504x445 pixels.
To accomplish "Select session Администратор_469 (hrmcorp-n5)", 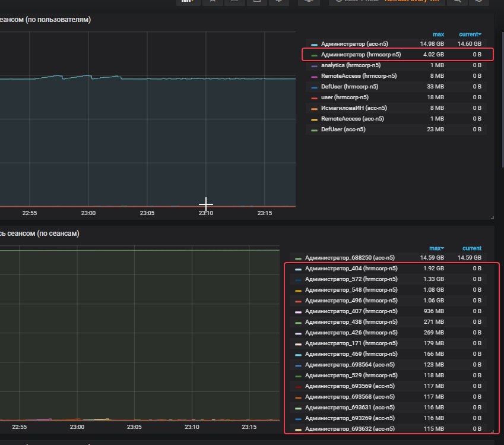I will pyautogui.click(x=351, y=354).
